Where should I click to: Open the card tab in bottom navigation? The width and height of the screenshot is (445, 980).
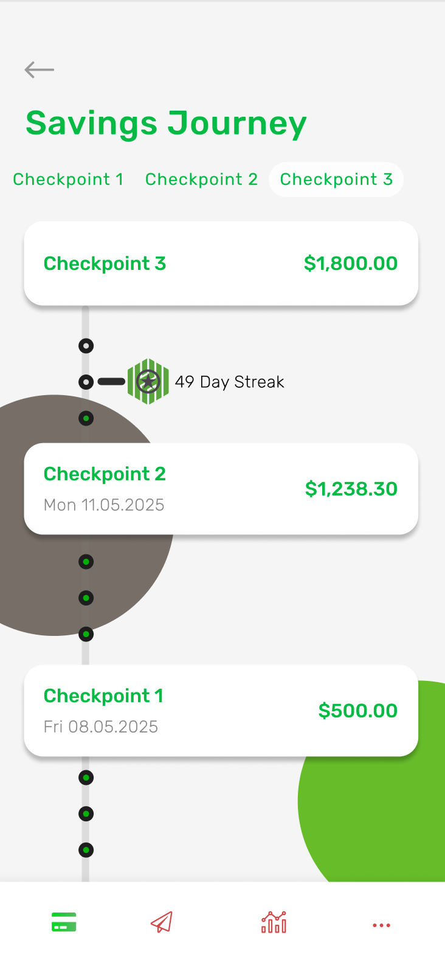click(x=64, y=922)
